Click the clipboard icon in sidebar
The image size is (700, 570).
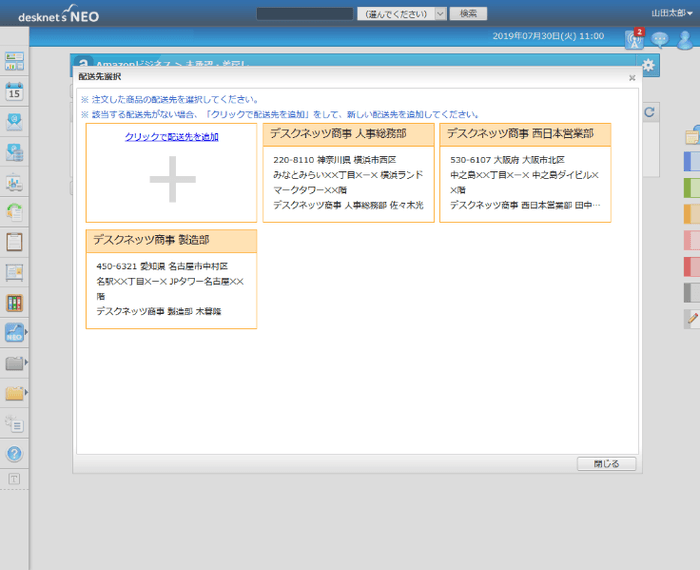pos(14,242)
